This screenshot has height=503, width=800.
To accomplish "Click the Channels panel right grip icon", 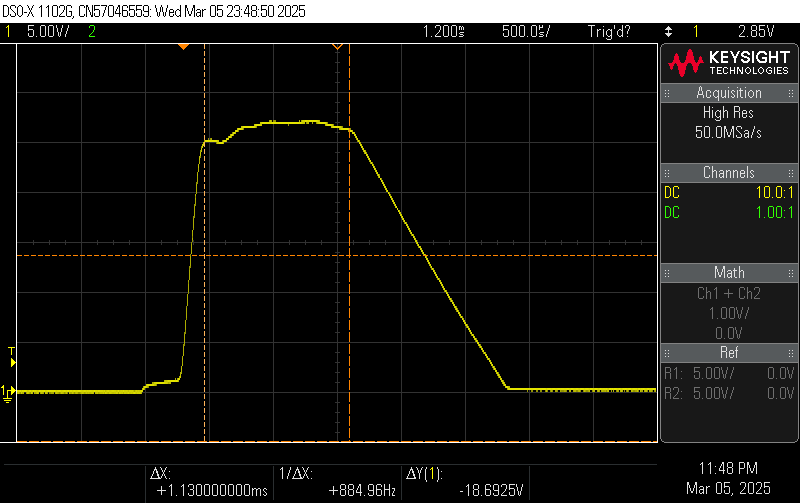I will [x=791, y=173].
